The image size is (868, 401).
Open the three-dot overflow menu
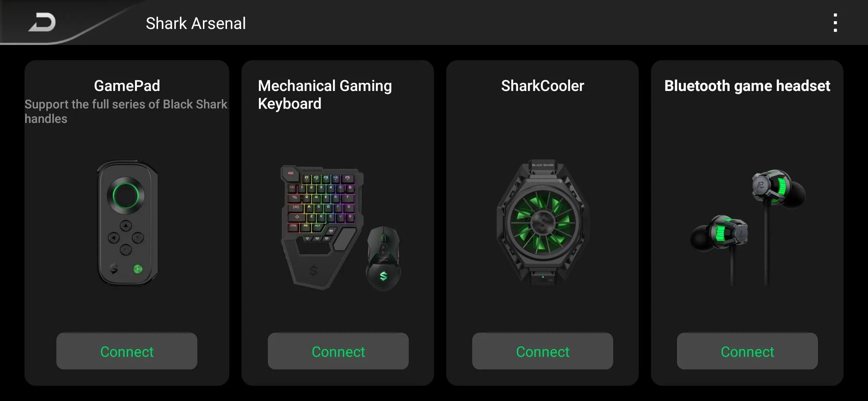click(835, 23)
